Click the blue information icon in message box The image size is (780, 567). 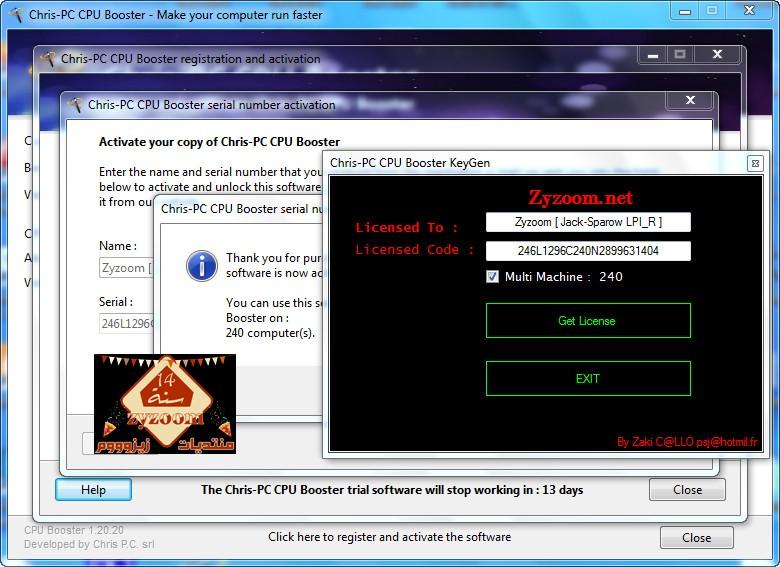pos(201,266)
